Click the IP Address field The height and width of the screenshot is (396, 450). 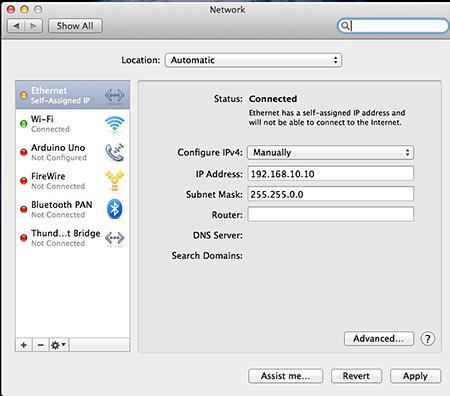(x=330, y=174)
